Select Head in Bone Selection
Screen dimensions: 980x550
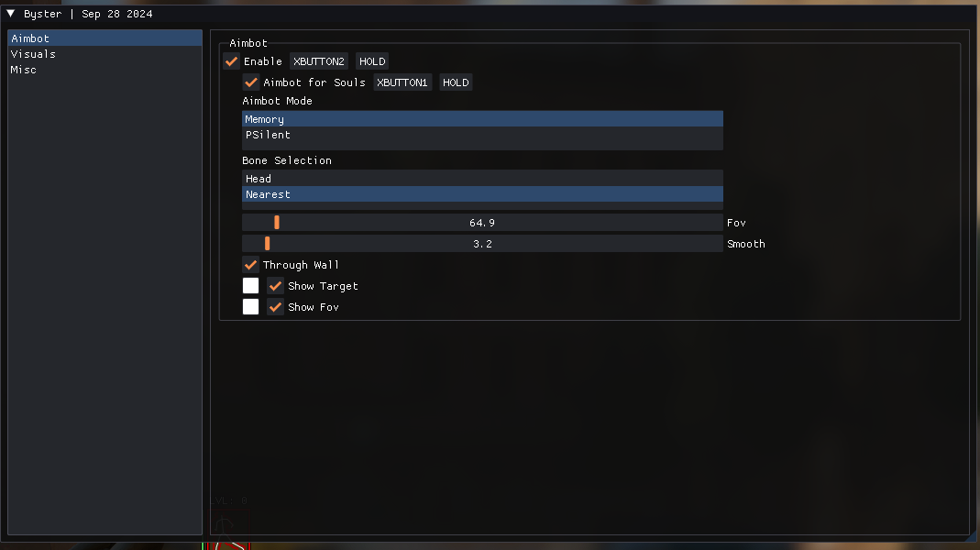pyautogui.click(x=482, y=178)
